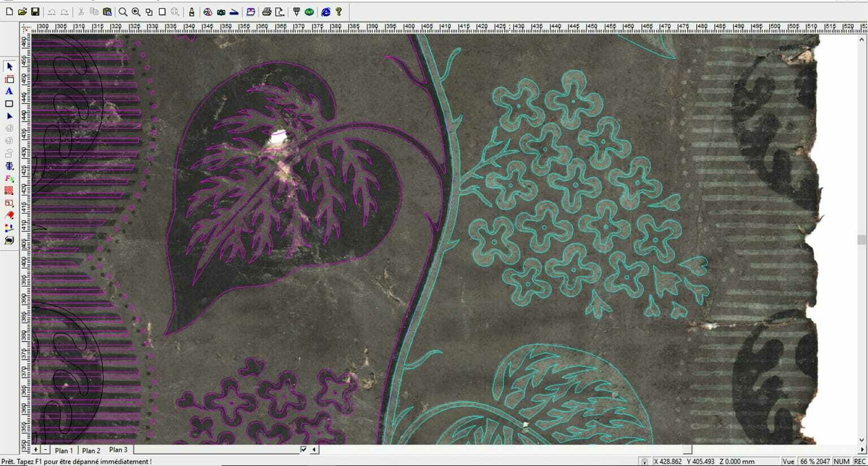This screenshot has width=868, height=466.
Task: Click the colored dots measuring tool icon
Action: pyautogui.click(x=9, y=228)
